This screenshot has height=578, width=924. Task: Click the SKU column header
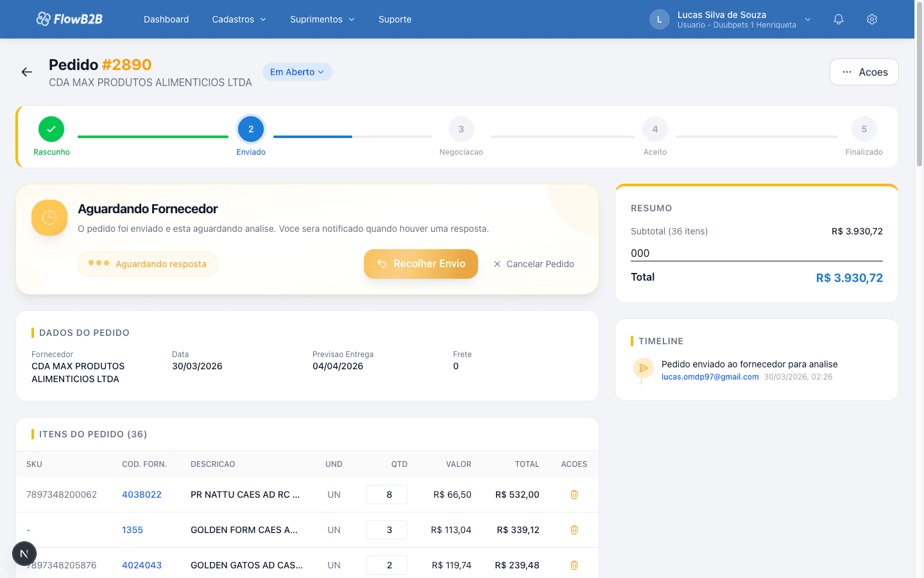click(34, 464)
